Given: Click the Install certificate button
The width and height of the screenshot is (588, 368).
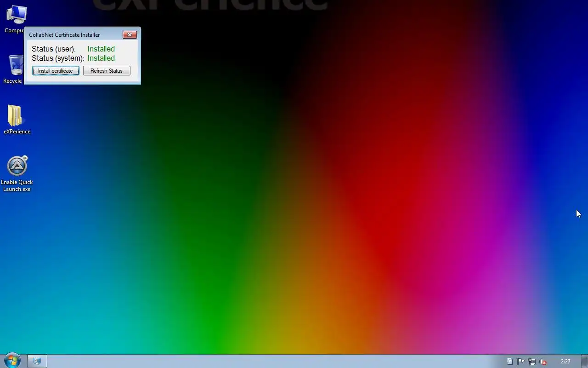Looking at the screenshot, I should [56, 71].
